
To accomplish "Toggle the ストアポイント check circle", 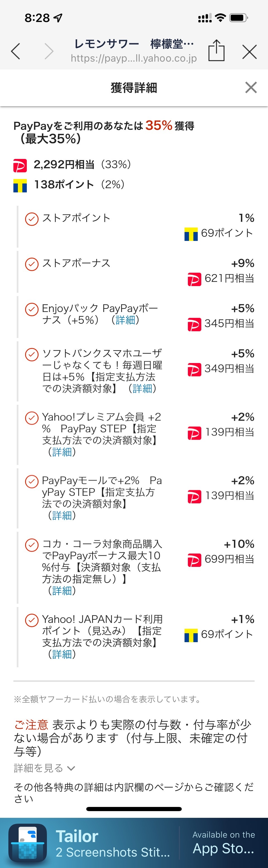I will (x=32, y=219).
